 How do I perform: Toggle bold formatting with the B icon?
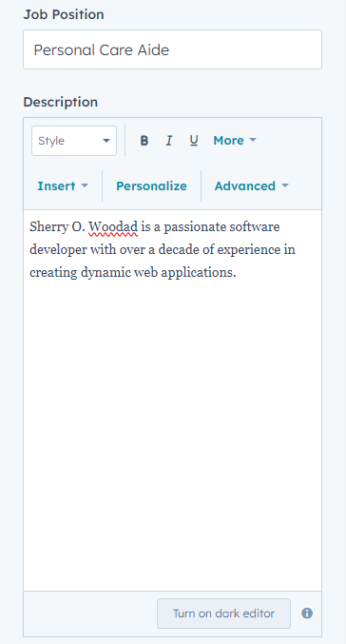(144, 141)
